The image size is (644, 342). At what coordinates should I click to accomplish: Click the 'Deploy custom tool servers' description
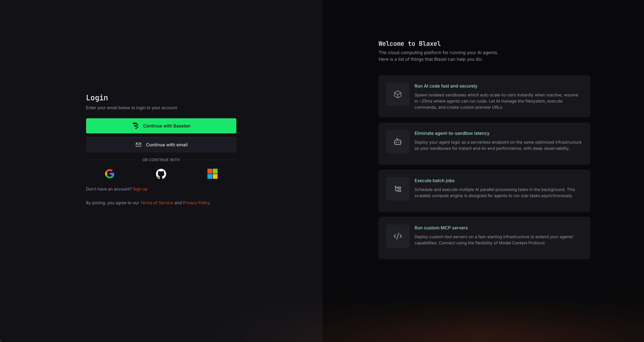pos(494,240)
